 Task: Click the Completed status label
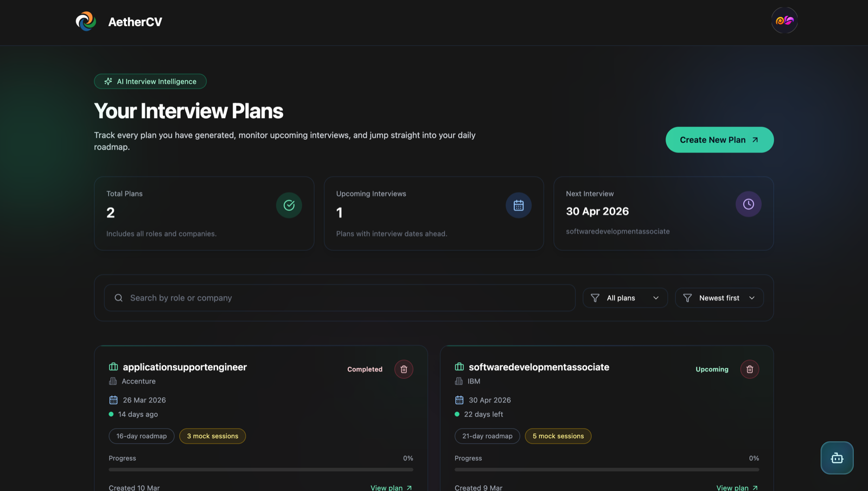[365, 369]
